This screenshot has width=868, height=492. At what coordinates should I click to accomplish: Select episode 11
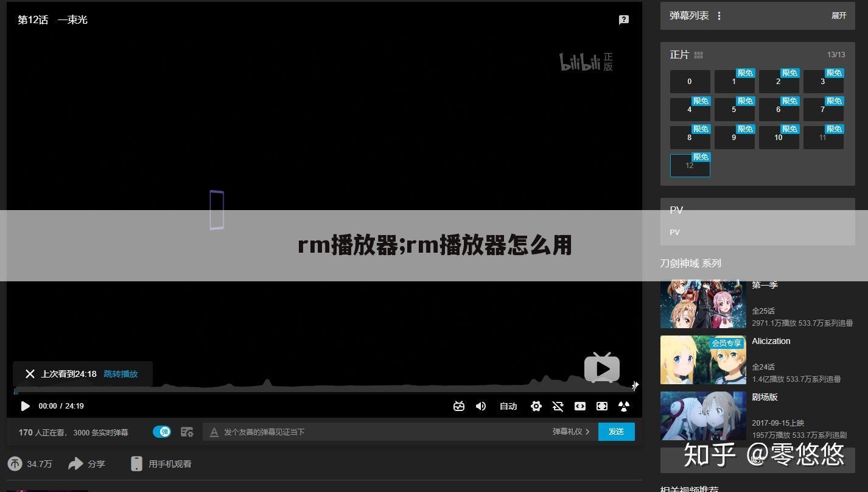(x=823, y=138)
